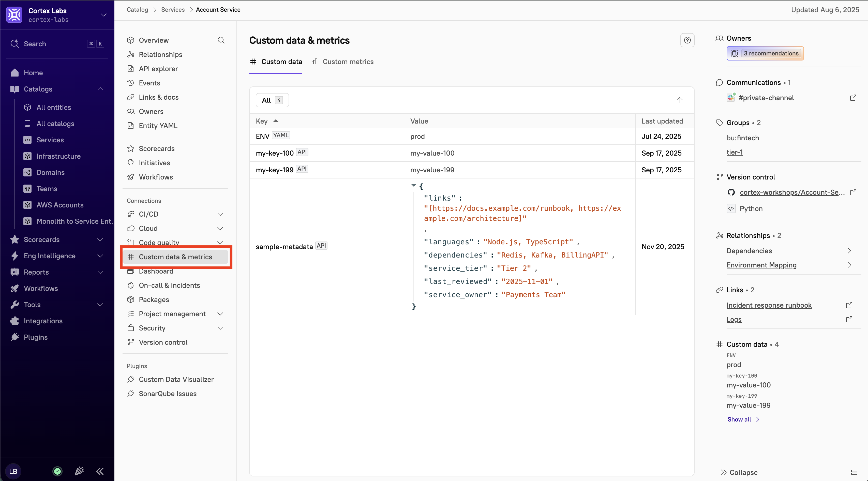Click the green status check icon
This screenshot has width=868, height=481.
58,471
